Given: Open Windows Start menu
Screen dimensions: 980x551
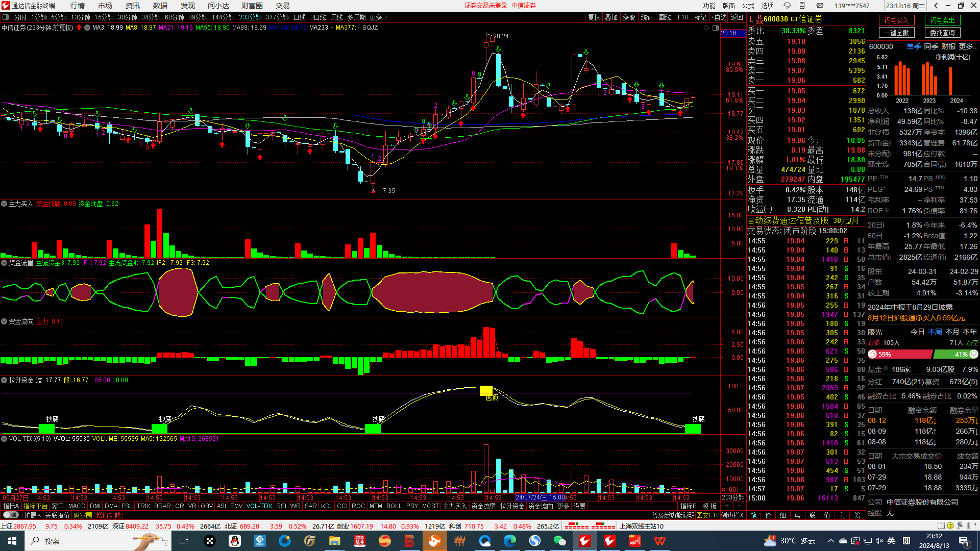Looking at the screenshot, I should pyautogui.click(x=12, y=541).
